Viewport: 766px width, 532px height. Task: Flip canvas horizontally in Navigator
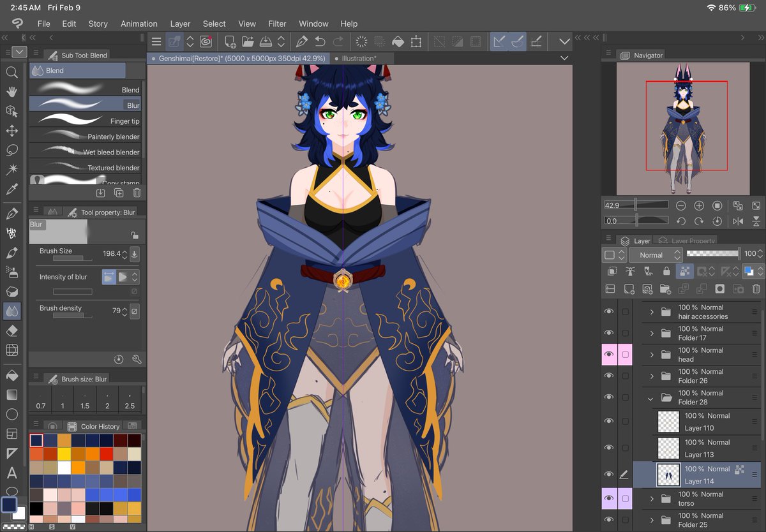738,221
